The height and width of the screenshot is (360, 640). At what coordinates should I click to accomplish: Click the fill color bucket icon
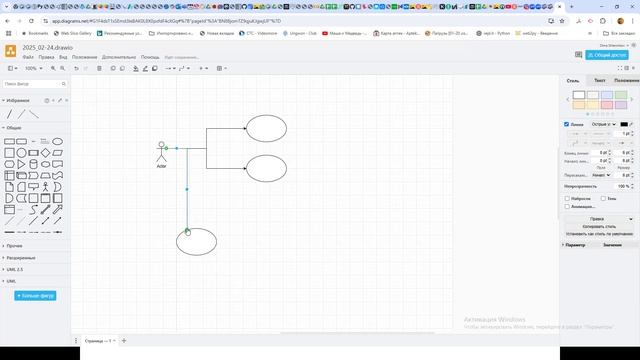[x=136, y=68]
